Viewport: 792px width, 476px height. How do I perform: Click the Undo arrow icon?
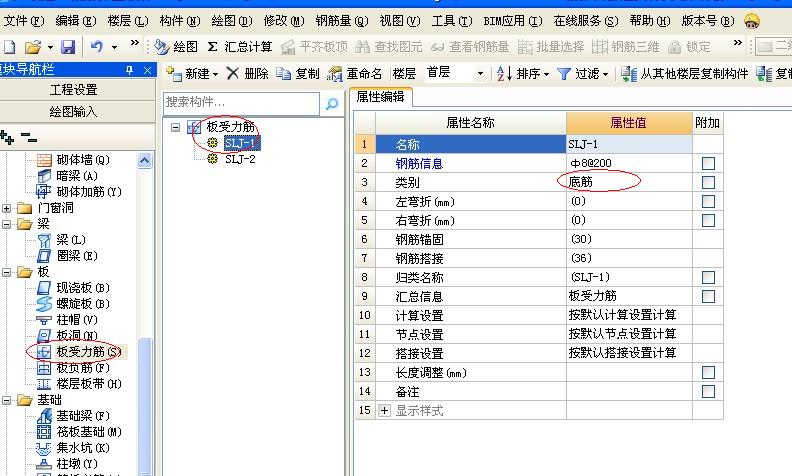point(96,46)
